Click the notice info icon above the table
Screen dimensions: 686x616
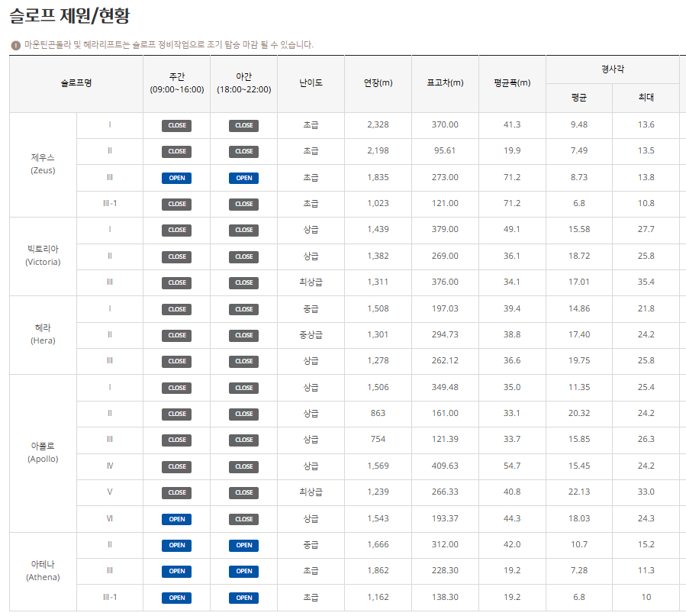16,45
